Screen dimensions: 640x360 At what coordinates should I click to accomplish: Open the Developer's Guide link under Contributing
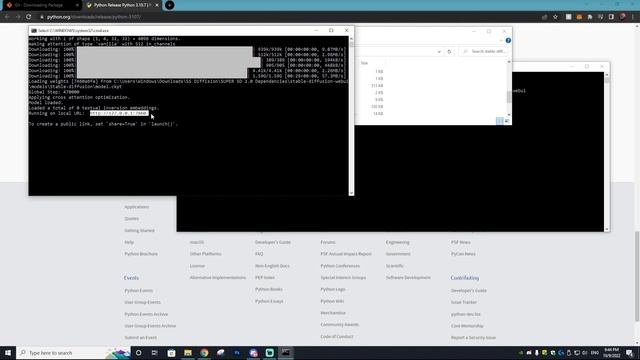[x=469, y=291]
